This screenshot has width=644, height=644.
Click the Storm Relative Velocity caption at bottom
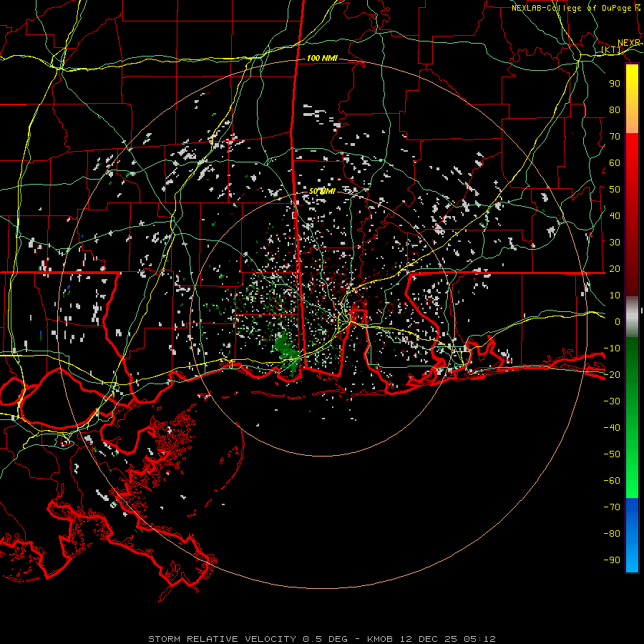point(321,639)
